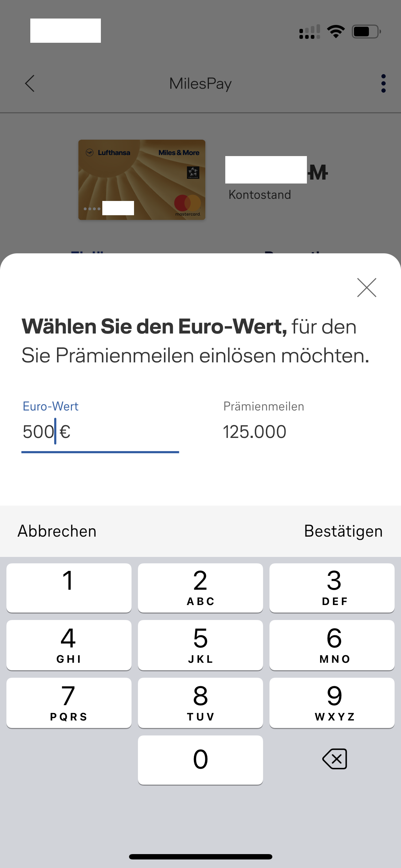Open the three-dot overflow menu

383,84
